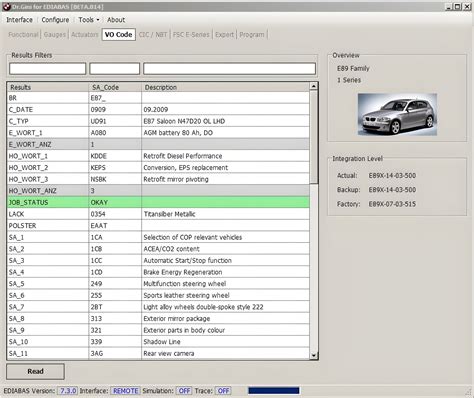Click the Read button

coord(35,371)
